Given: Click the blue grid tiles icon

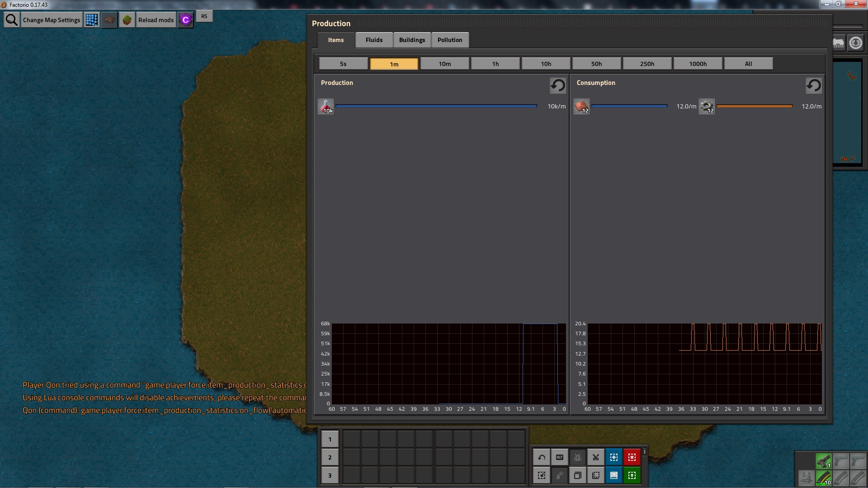Looking at the screenshot, I should (x=92, y=20).
